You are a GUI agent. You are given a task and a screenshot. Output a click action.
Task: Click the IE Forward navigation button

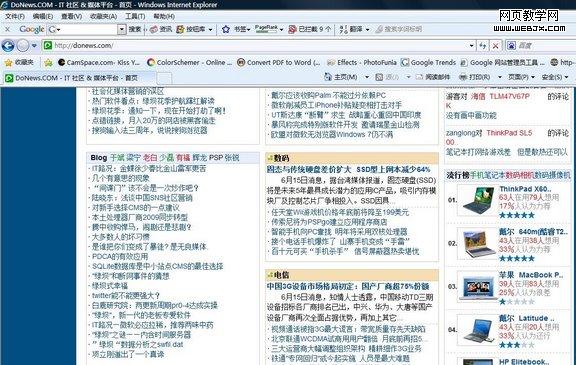click(x=23, y=46)
